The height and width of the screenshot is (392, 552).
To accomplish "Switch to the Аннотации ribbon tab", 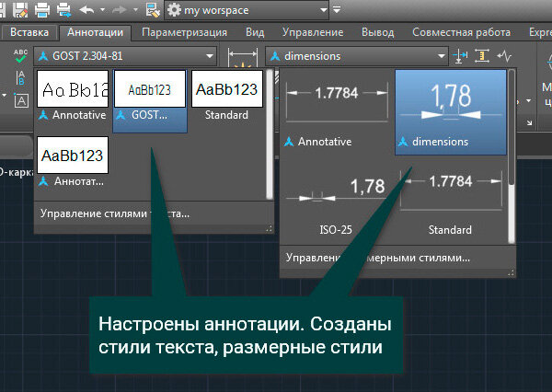I will click(96, 32).
